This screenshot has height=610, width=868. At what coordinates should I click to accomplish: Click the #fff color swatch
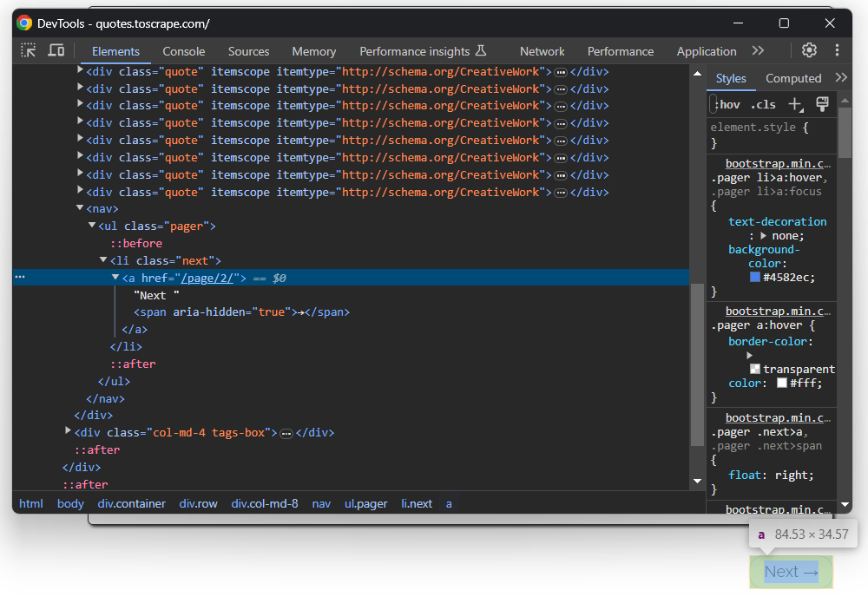click(x=781, y=383)
